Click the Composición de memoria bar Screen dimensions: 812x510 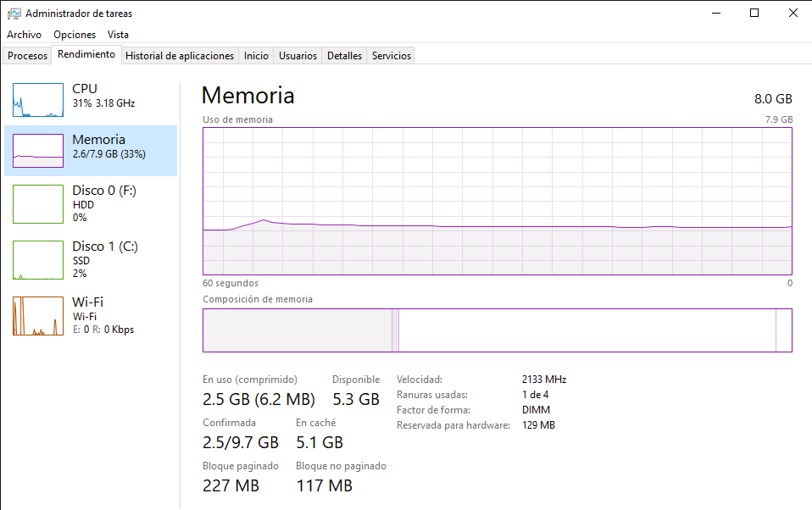tap(497, 330)
